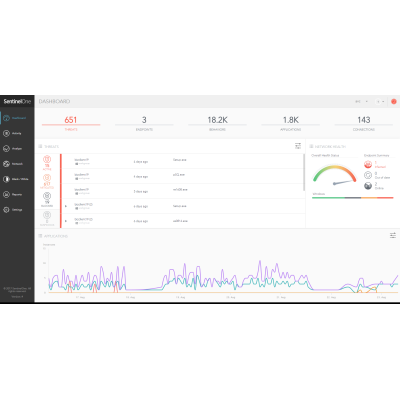The height and width of the screenshot is (400, 400).
Task: Filter threats by Blocked status icon
Action: click(x=47, y=196)
